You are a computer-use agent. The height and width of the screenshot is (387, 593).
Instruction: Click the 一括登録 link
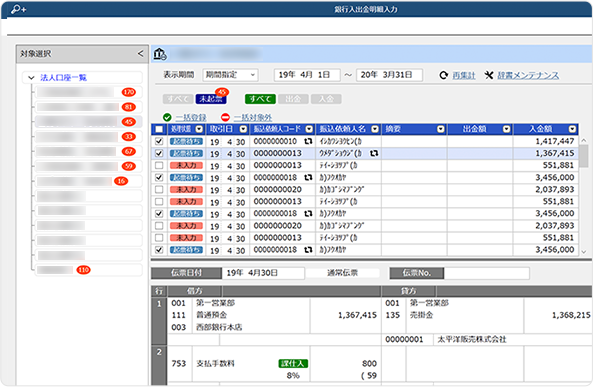point(191,118)
